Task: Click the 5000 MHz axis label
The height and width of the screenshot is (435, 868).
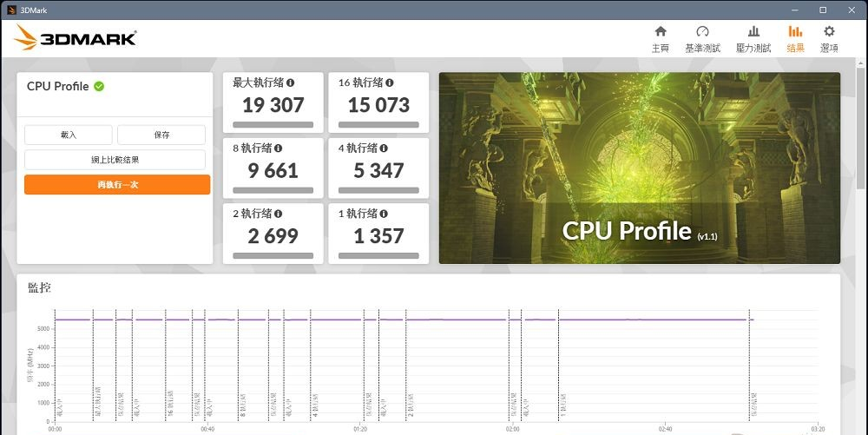Action: (43, 329)
